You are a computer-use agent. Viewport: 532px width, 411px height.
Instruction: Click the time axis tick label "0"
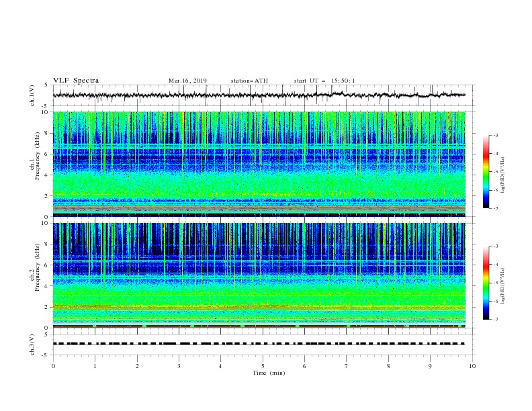53,366
